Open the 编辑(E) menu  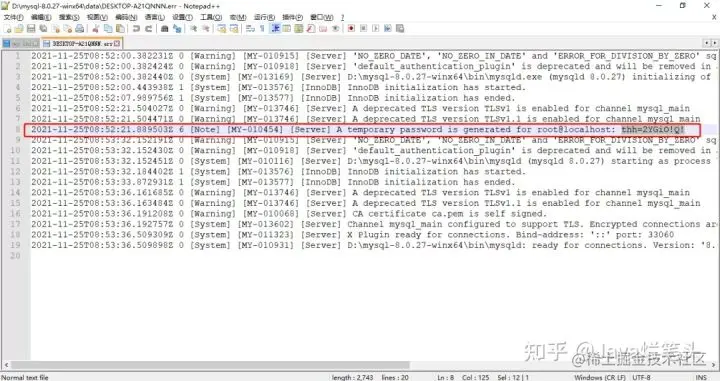click(x=41, y=17)
